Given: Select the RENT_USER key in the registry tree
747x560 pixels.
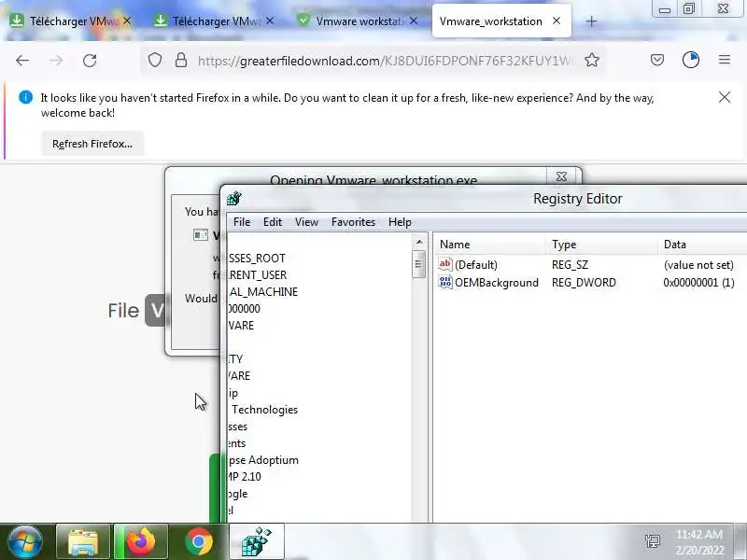Looking at the screenshot, I should coord(258,274).
